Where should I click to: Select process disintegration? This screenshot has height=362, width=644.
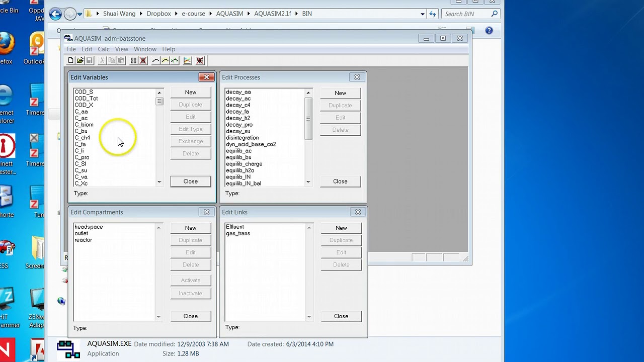(243, 138)
